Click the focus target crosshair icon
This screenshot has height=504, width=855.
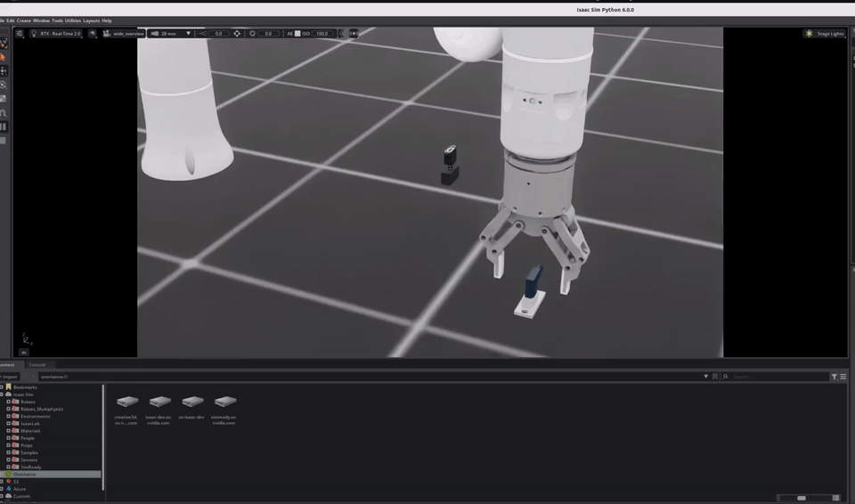click(237, 33)
